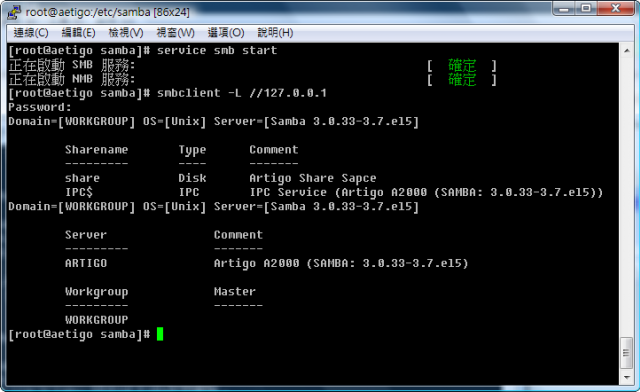Open the 編輯(E) menu

[x=78, y=33]
